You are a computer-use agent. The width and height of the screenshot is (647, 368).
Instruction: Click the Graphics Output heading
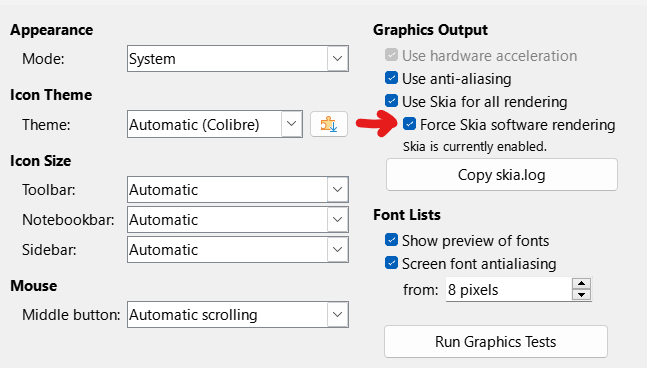(430, 30)
